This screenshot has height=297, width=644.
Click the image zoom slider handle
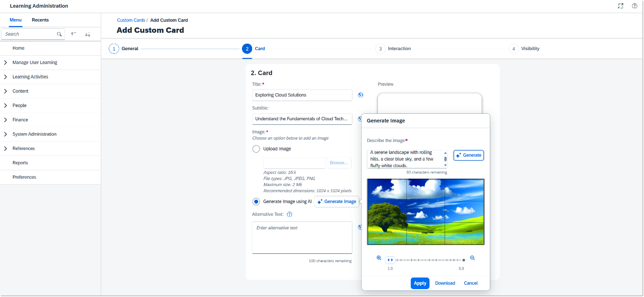point(390,260)
